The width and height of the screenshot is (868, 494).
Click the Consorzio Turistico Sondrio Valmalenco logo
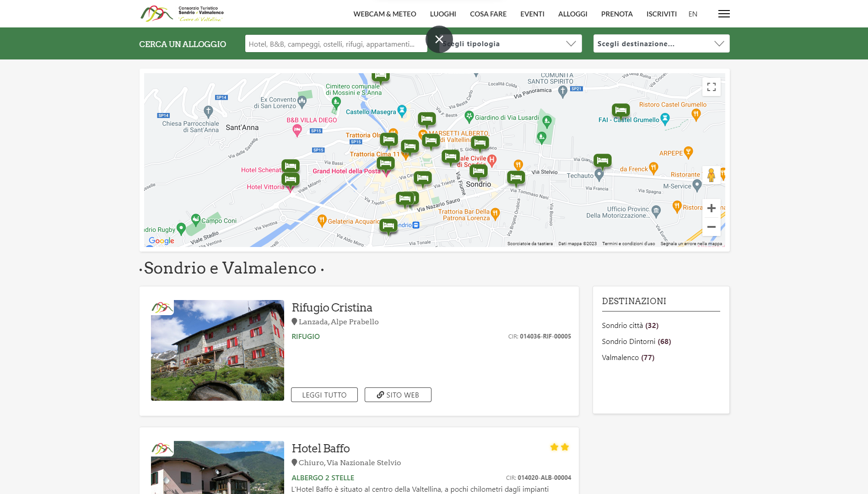coord(182,14)
